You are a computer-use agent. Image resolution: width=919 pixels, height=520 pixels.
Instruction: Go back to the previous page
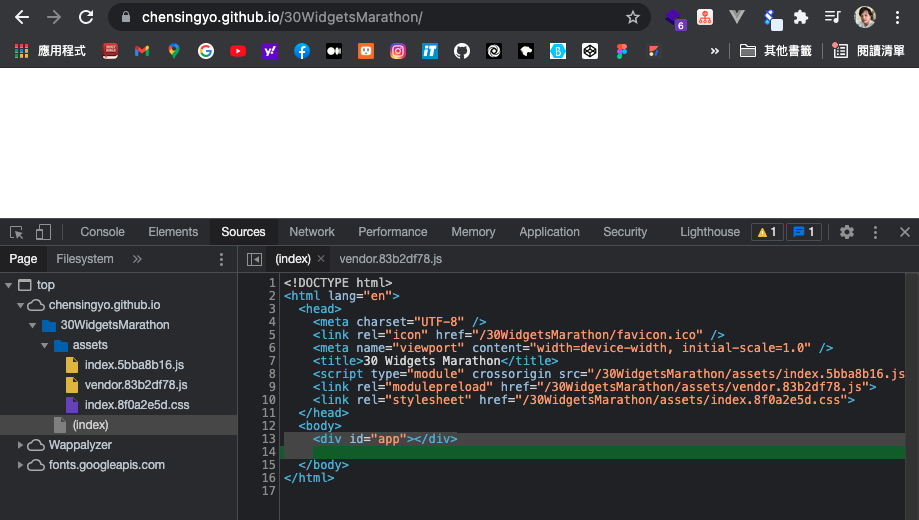(x=22, y=17)
